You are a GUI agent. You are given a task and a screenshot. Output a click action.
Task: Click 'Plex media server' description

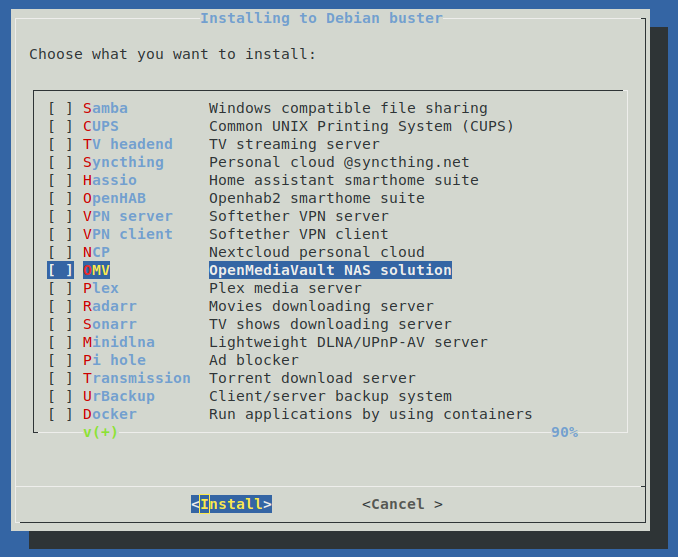click(285, 288)
